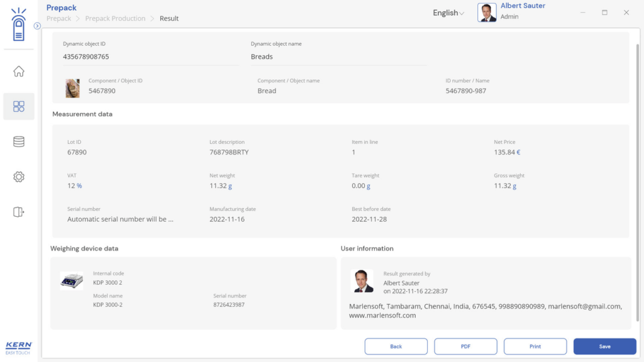The image size is (644, 362).
Task: Expand the sidebar with arrow toggle
Action: [x=37, y=26]
